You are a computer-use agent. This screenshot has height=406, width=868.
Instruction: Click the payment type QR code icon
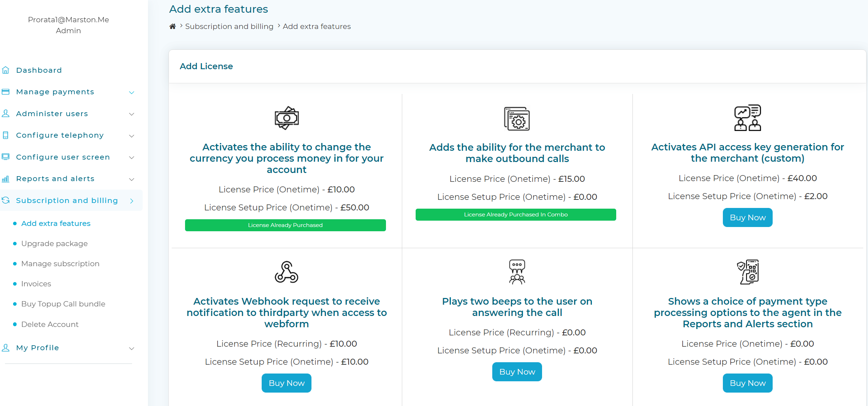(x=748, y=272)
